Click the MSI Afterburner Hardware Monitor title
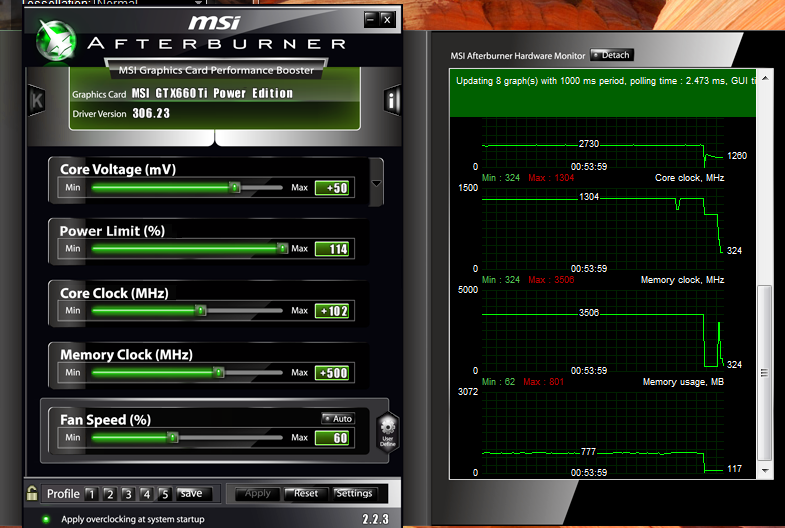Screen dimensions: 785x528 click(x=518, y=56)
